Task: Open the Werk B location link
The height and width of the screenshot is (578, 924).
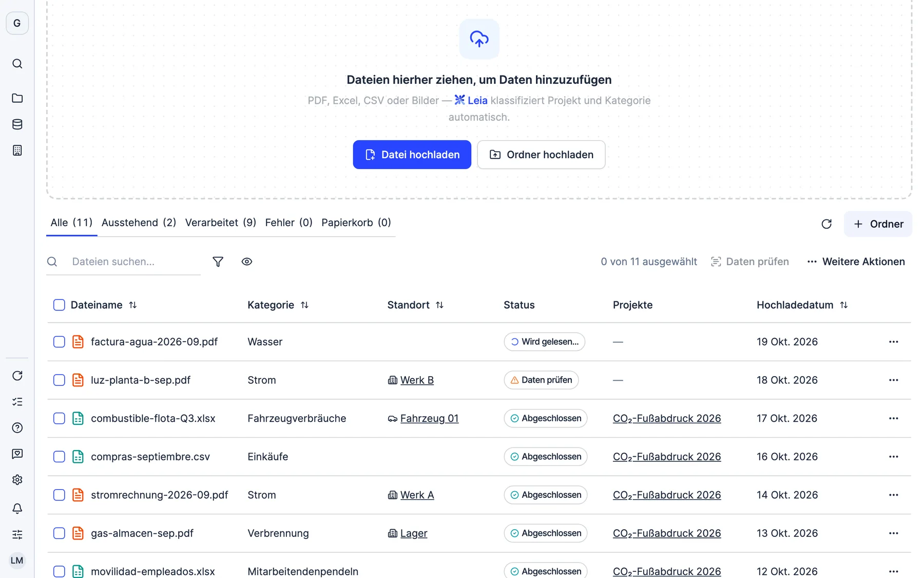Action: tap(417, 380)
